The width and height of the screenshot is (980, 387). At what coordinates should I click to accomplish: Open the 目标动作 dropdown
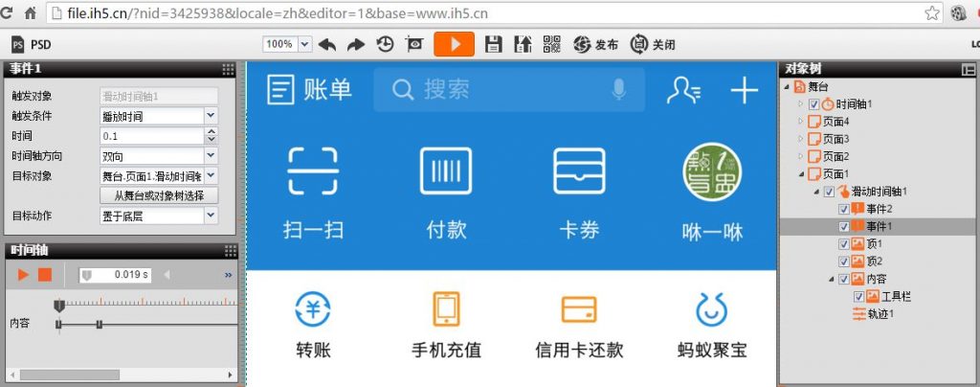coord(211,216)
